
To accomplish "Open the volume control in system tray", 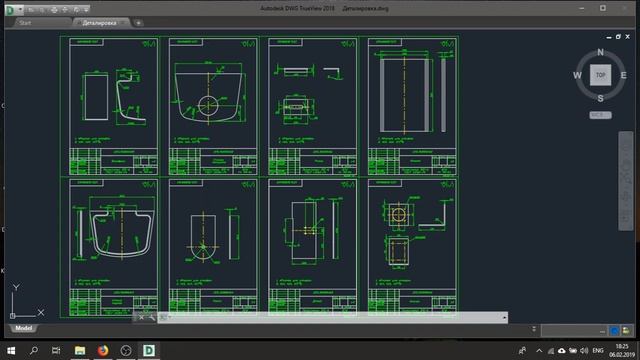I will coord(584,351).
